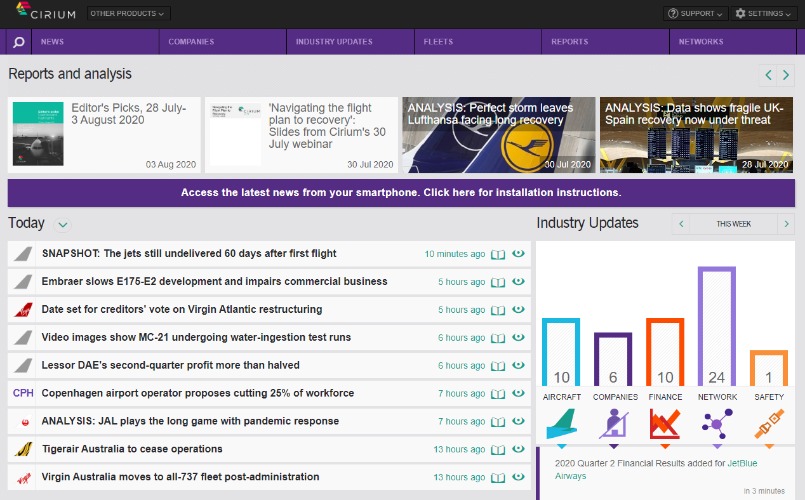Click book icon for Copenhagen airport story
This screenshot has height=500, width=805.
tap(498, 394)
